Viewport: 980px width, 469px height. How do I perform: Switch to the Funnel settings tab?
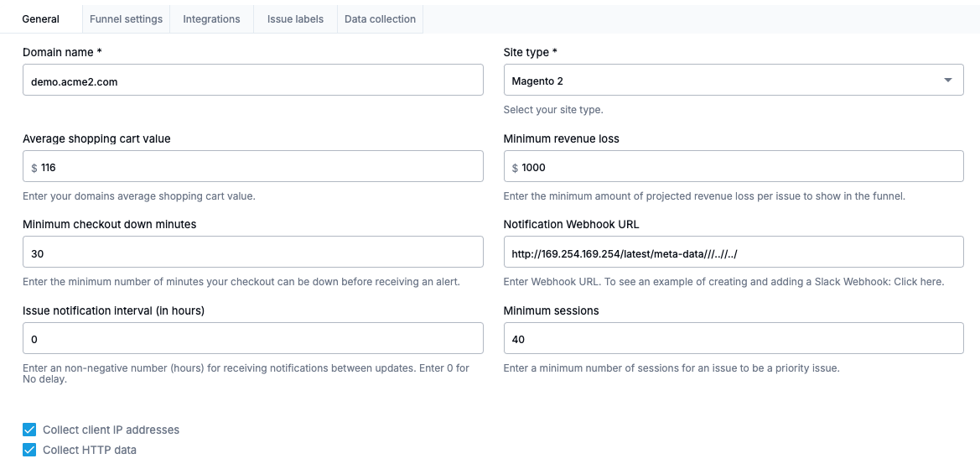pyautogui.click(x=126, y=18)
